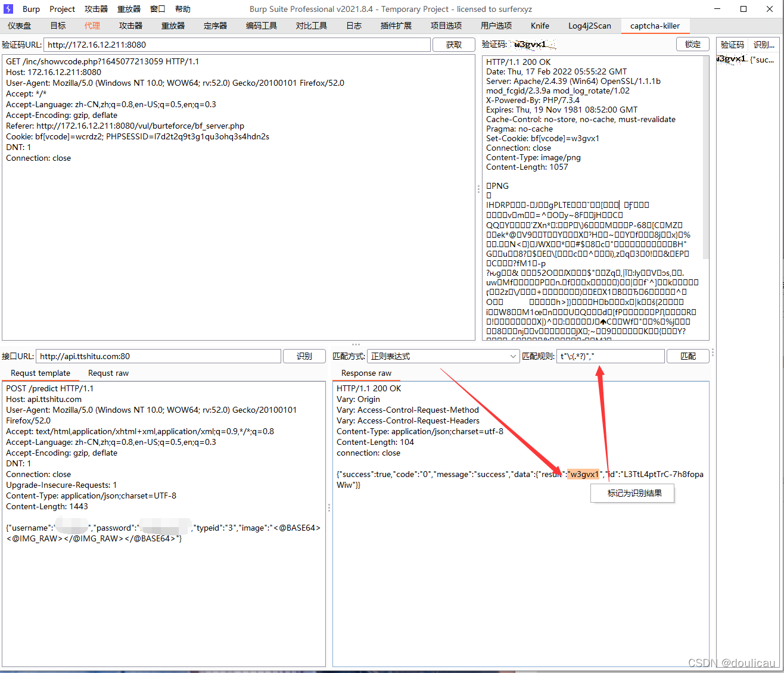Viewport: 784px width, 673px height.
Task: Switch to the 对比工具 tab
Action: coord(312,26)
